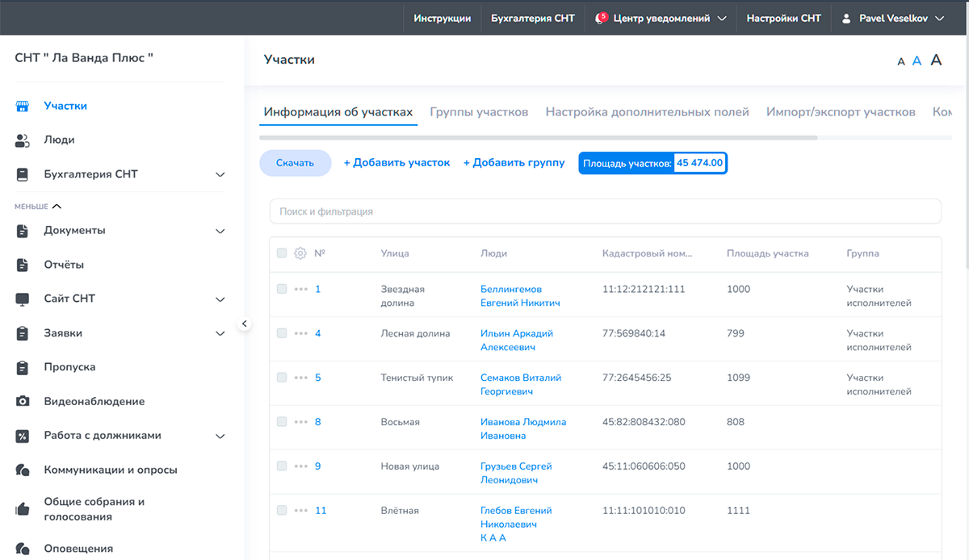Collapse the sidebar with the arrow button
Image resolution: width=969 pixels, height=560 pixels.
coord(245,324)
